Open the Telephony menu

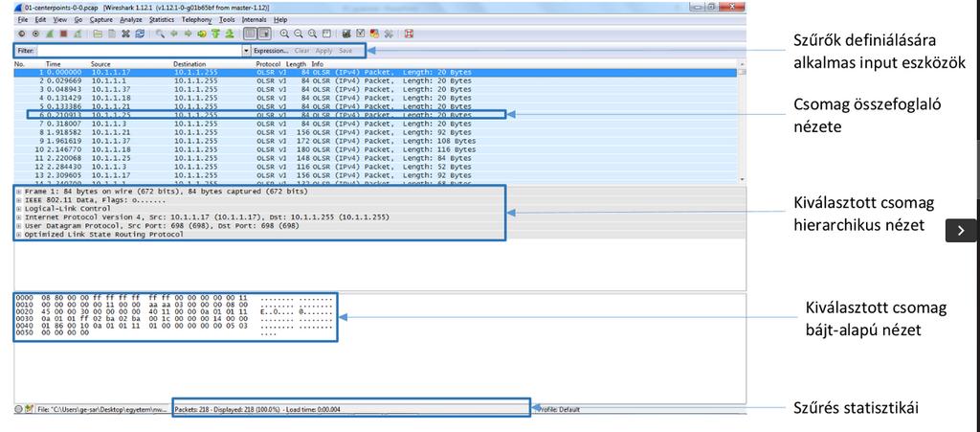point(197,20)
